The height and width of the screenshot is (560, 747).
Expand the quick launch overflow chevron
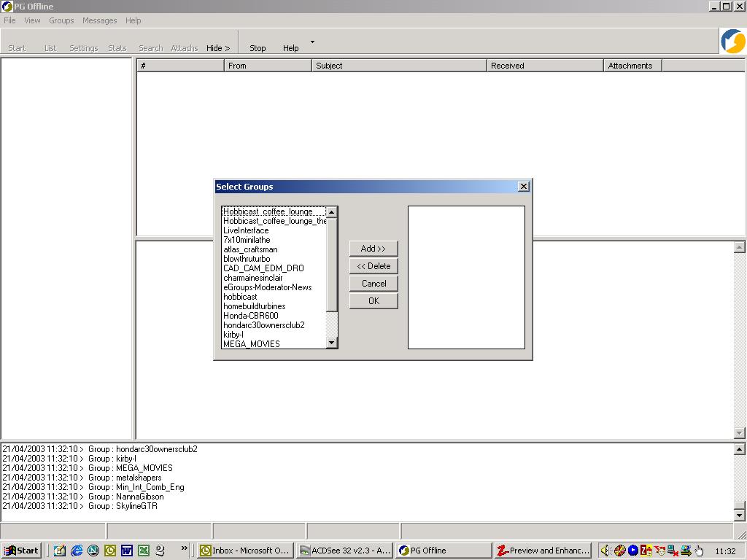[x=185, y=548]
